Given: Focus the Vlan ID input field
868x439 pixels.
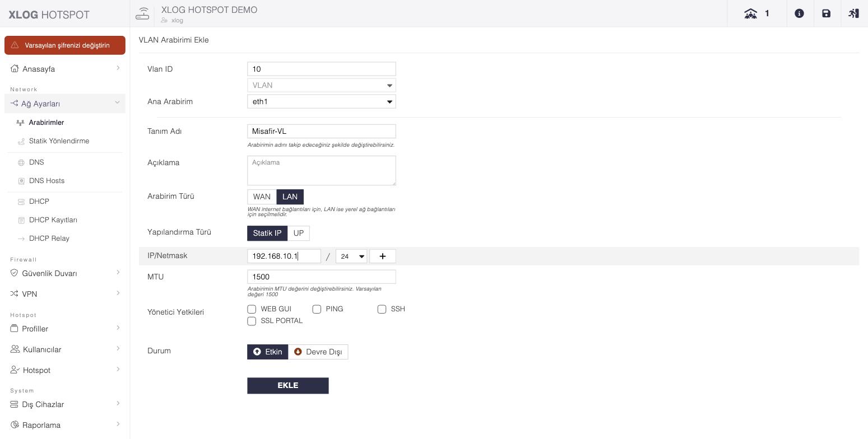Looking at the screenshot, I should pyautogui.click(x=322, y=69).
